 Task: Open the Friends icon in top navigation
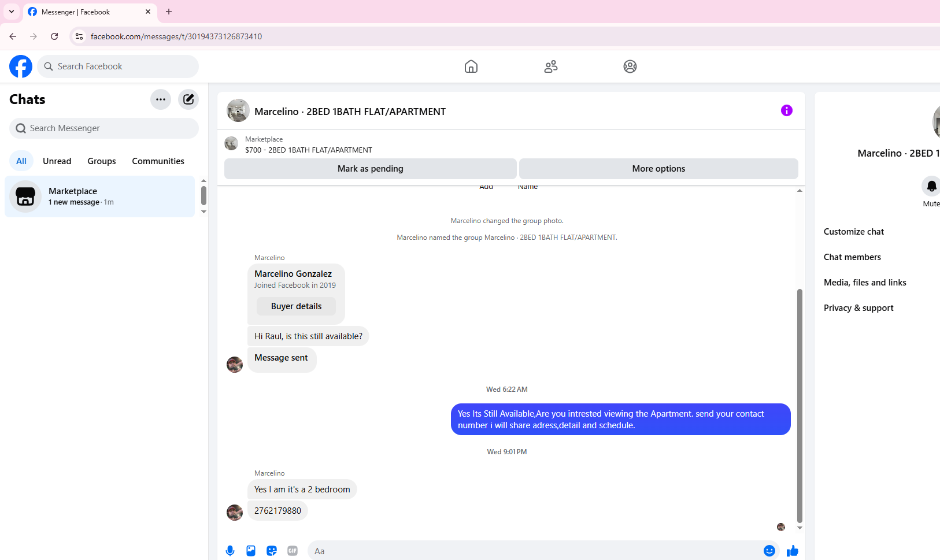coord(551,66)
